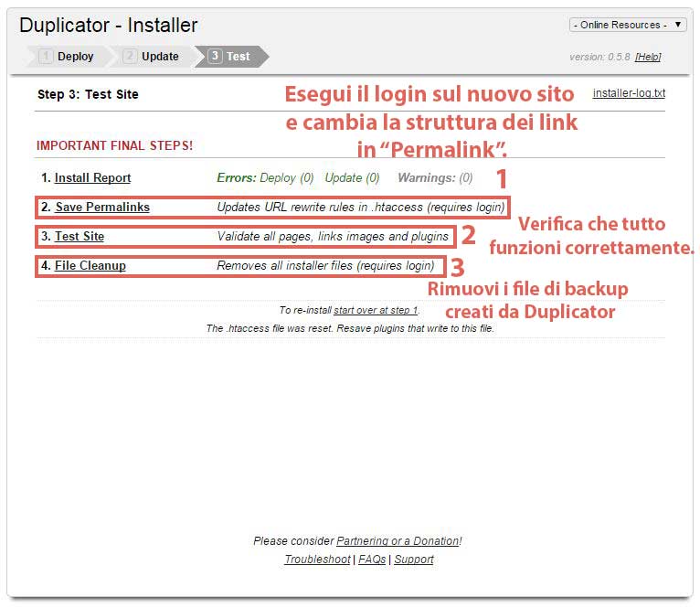
Task: Click the 'start over at step 1' link
Action: pos(376,310)
